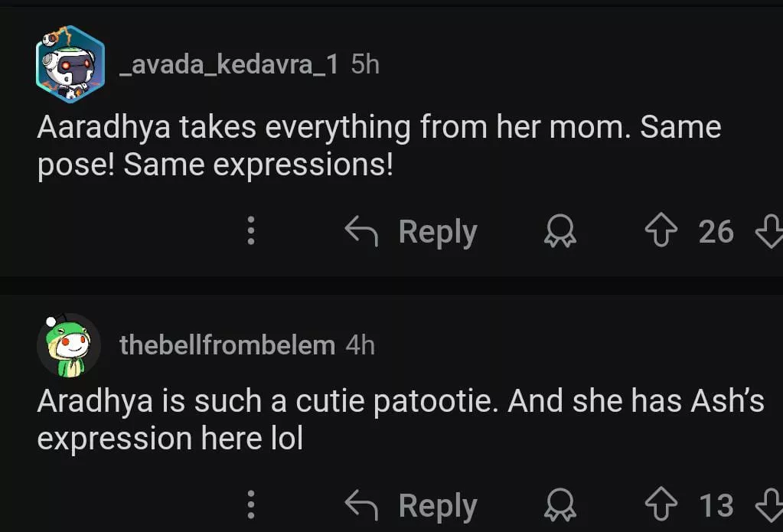Open thebellfrombelem's green snoo avatar
The width and height of the screenshot is (783, 532).
(x=69, y=344)
